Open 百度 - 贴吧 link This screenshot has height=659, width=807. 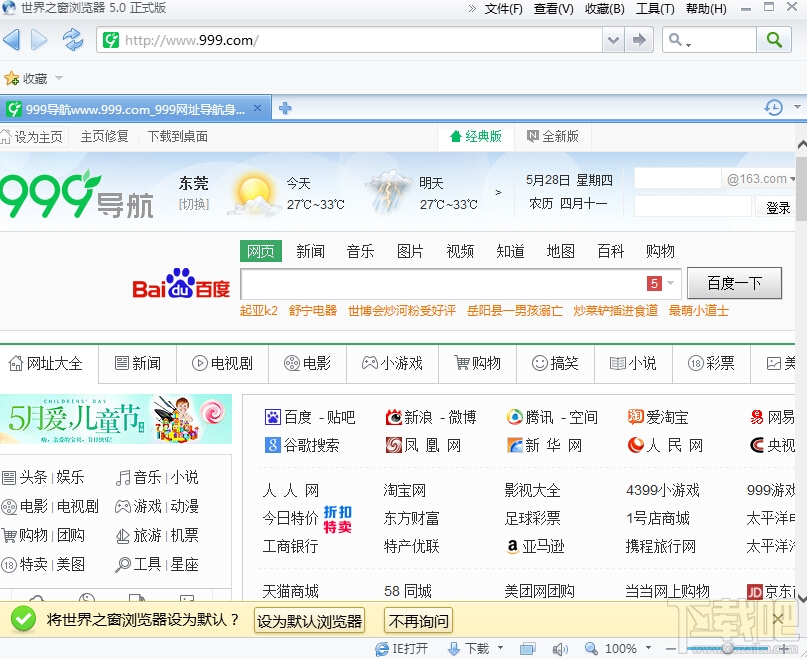click(310, 417)
